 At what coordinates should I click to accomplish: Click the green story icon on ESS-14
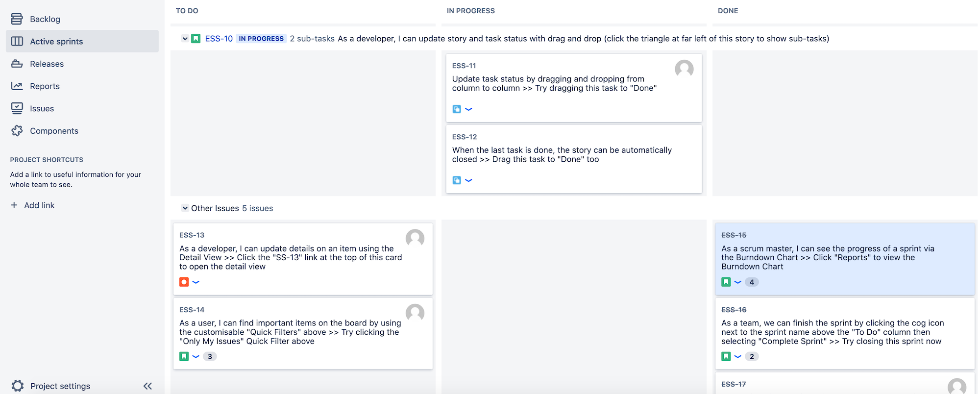click(184, 356)
